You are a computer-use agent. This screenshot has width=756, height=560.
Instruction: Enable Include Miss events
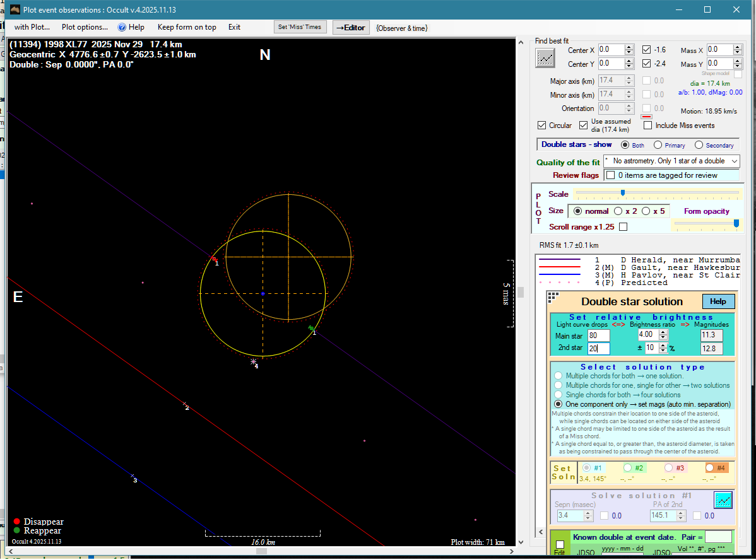click(x=647, y=125)
